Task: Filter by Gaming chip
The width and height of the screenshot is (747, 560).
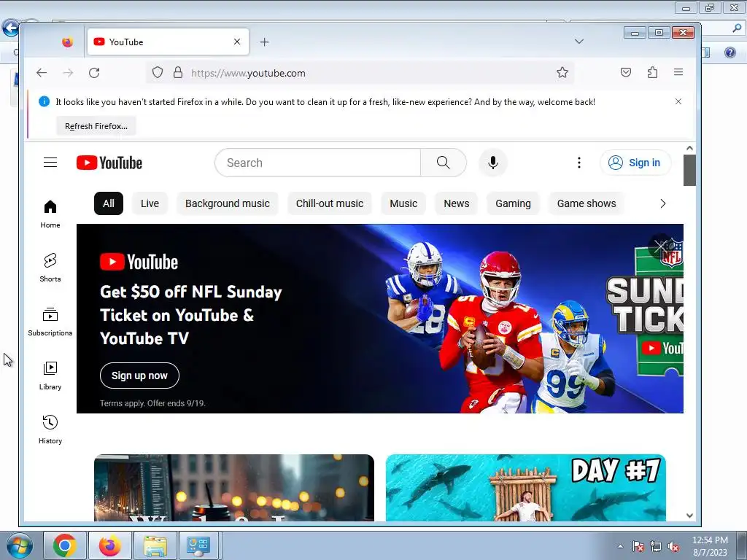Action: point(513,203)
